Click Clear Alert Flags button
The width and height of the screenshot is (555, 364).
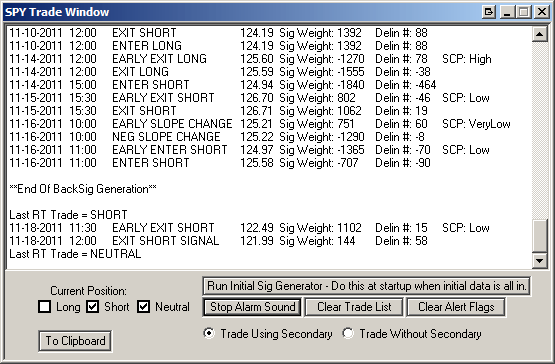click(456, 307)
